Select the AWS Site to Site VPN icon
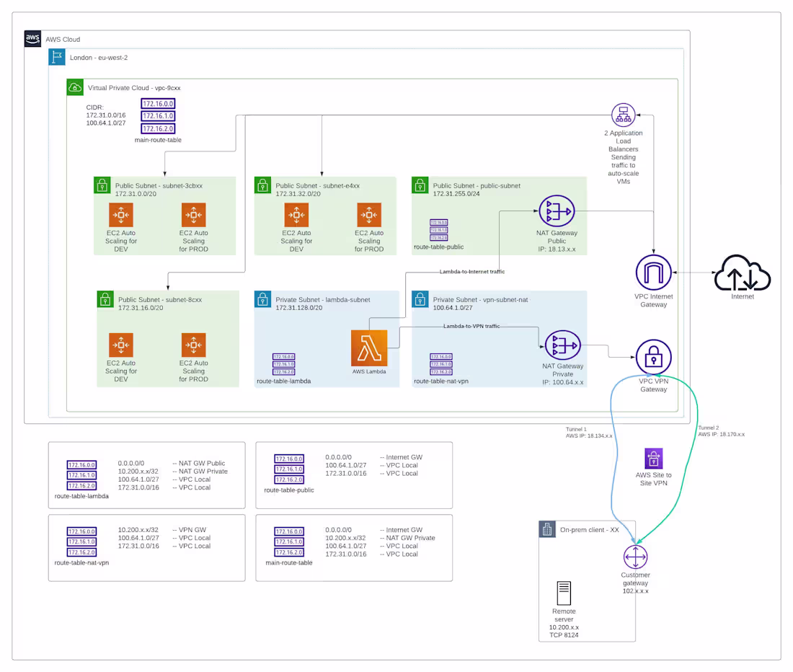793x672 pixels. (653, 458)
